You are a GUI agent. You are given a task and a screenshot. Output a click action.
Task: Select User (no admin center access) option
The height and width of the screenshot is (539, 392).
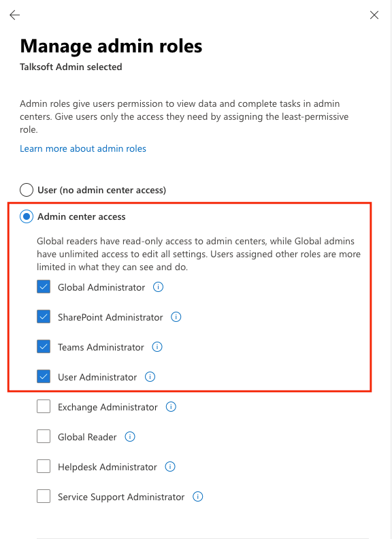27,190
